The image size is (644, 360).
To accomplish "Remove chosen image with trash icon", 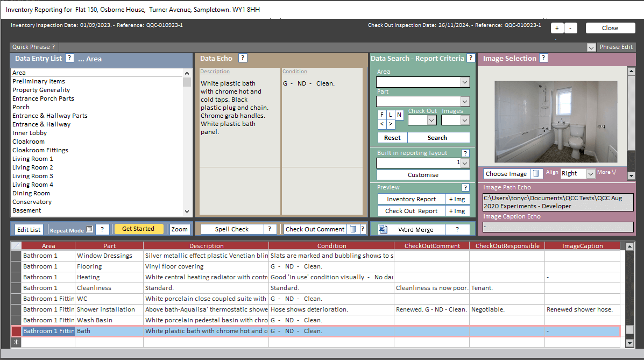I will pos(536,174).
